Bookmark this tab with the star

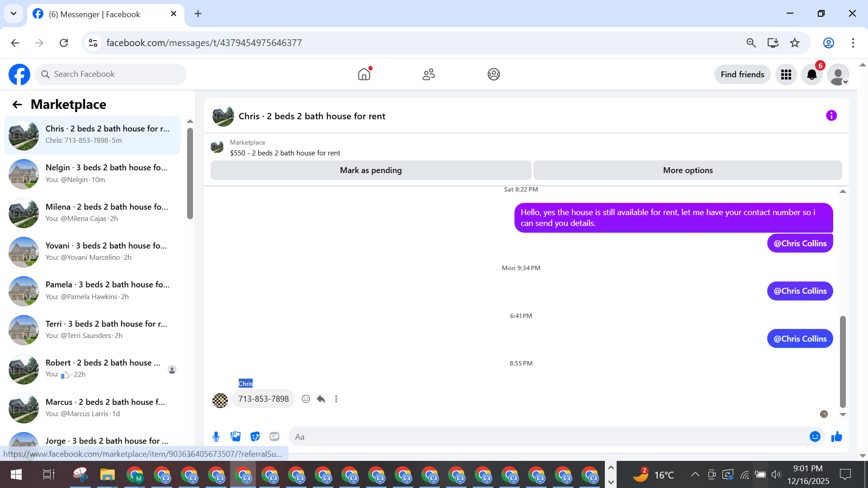tap(795, 43)
